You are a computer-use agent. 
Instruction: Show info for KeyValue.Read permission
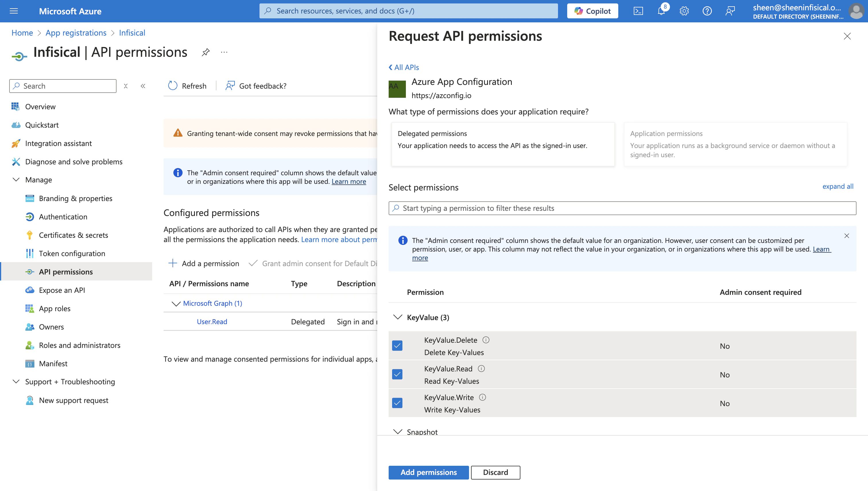[x=482, y=369]
